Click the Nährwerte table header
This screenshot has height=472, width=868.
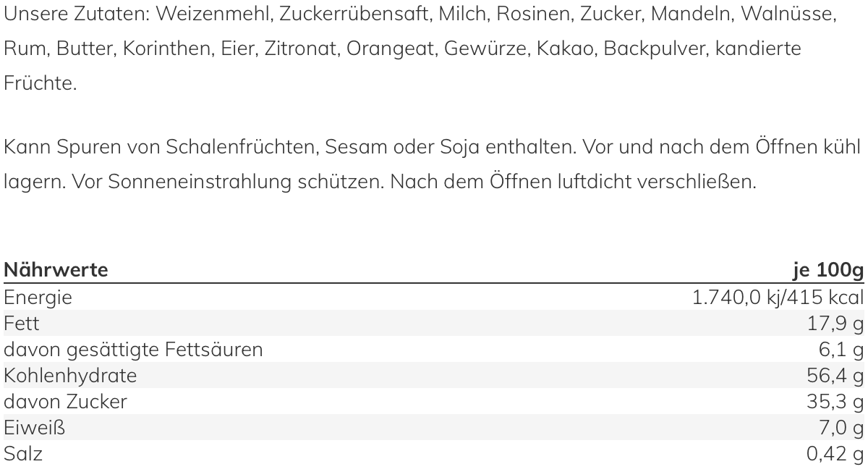point(56,270)
